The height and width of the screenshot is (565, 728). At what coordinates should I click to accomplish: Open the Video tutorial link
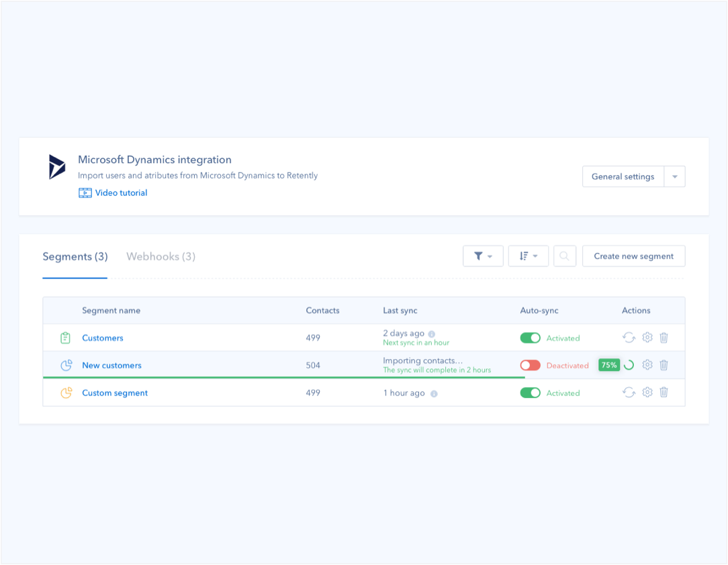[x=121, y=193]
